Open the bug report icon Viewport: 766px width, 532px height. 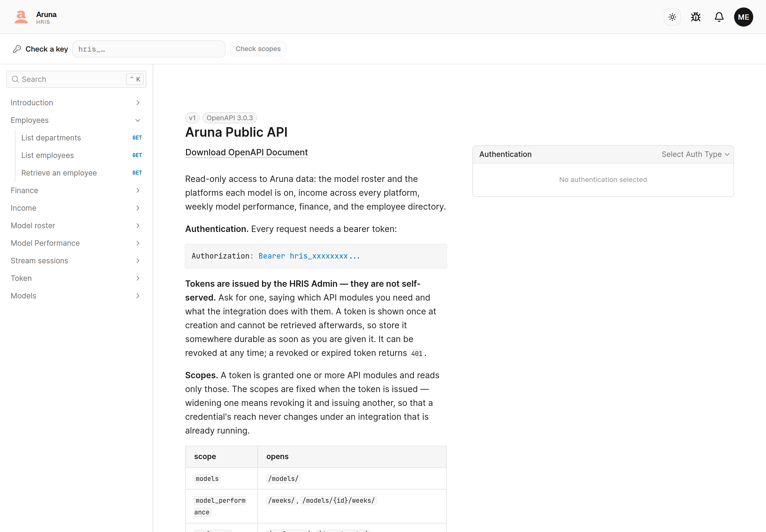tap(696, 17)
